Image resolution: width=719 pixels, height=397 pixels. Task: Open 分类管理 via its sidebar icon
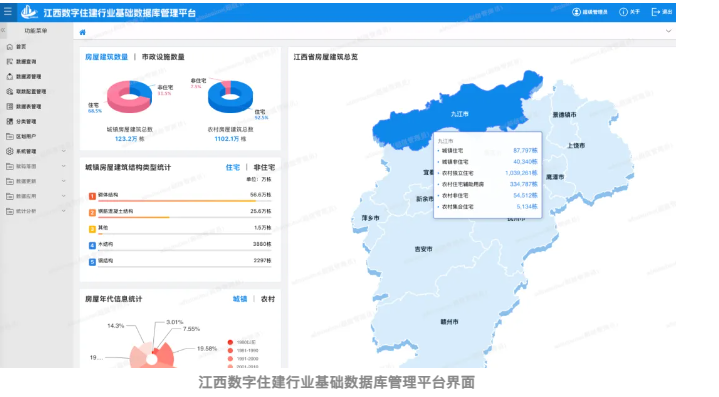[x=10, y=121]
